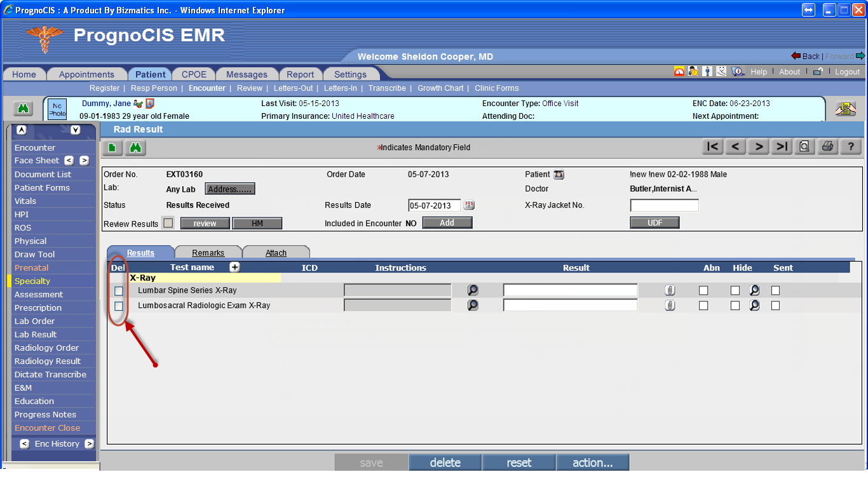868x479 pixels.
Task: Check Del box for Lumbosacral Radiologic Exam X-Ray
Action: (x=119, y=306)
